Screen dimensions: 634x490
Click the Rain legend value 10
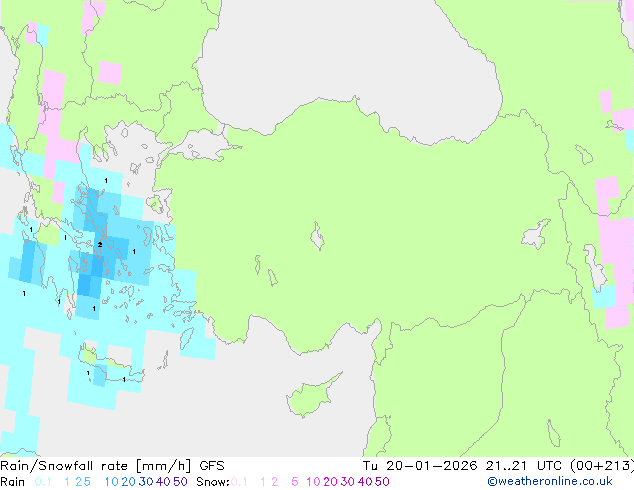click(x=111, y=482)
